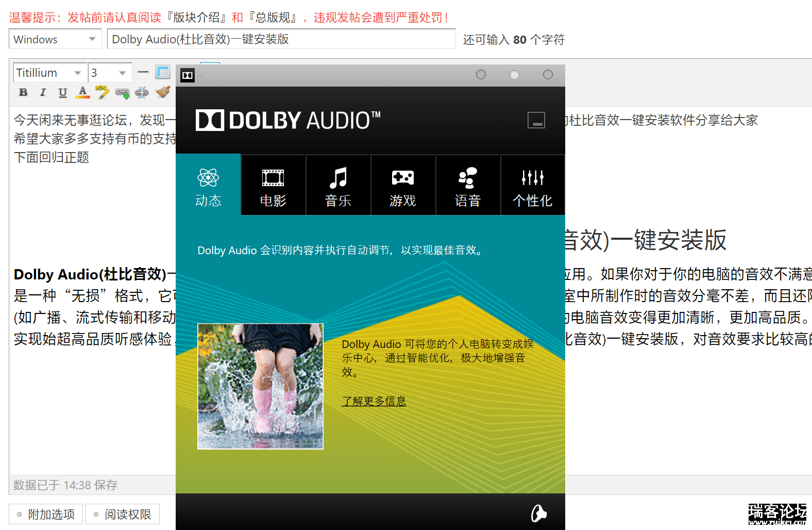Click the text '下面回归正题' in the editor
Viewport: 812px width, 530px height.
click(x=52, y=157)
